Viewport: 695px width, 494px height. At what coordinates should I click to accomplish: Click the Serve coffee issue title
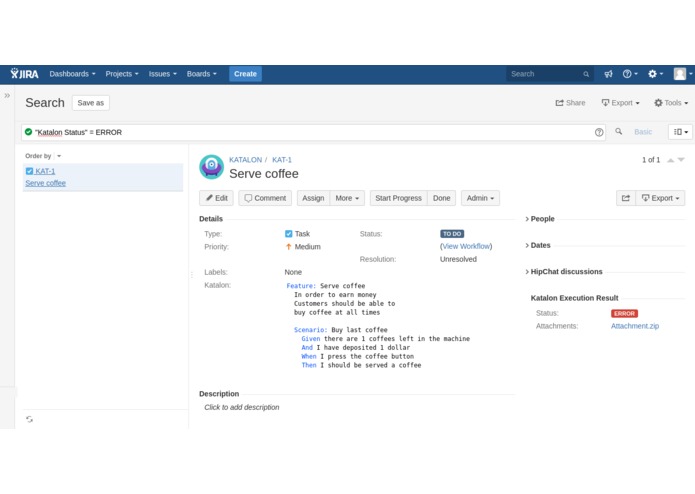264,174
